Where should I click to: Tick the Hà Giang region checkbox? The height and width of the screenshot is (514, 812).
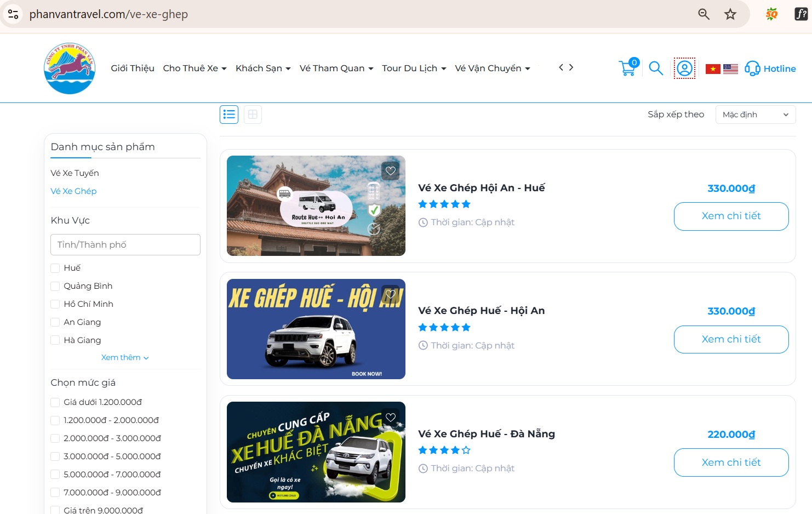[55, 340]
